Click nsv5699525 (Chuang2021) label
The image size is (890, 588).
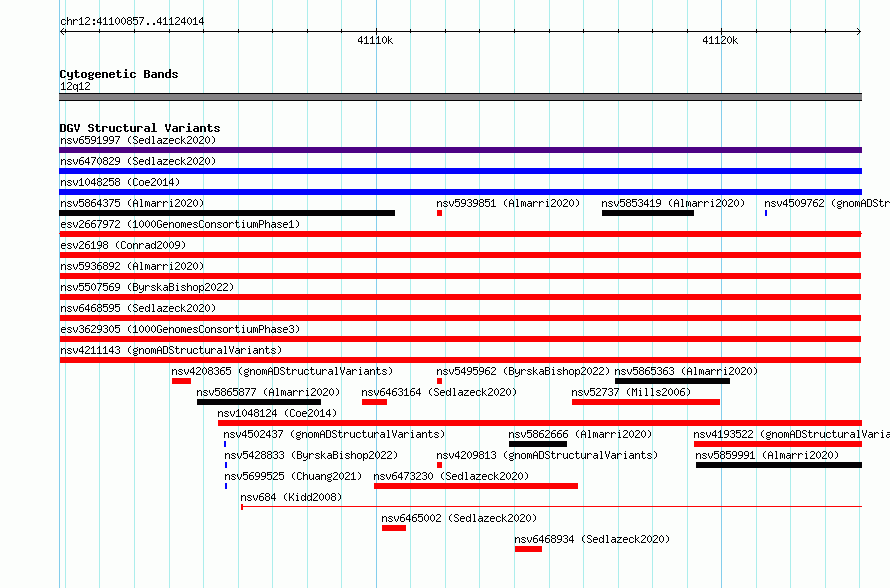pos(293,476)
